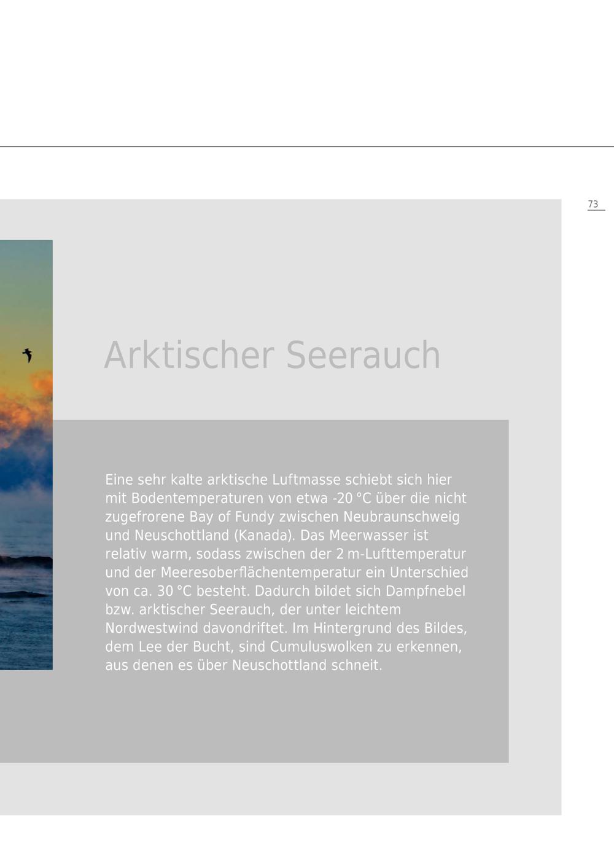Click the word Seerauch in the heading

[x=363, y=355]
